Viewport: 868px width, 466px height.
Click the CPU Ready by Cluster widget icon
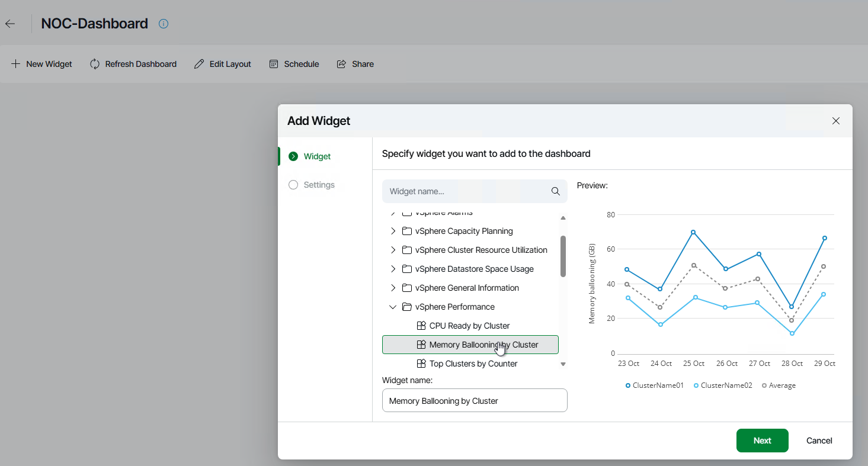(421, 326)
